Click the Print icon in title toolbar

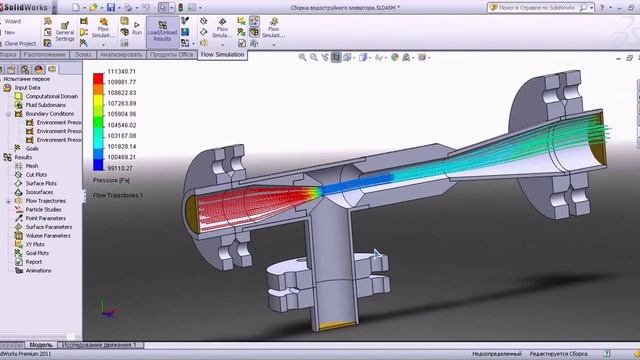click(x=128, y=7)
